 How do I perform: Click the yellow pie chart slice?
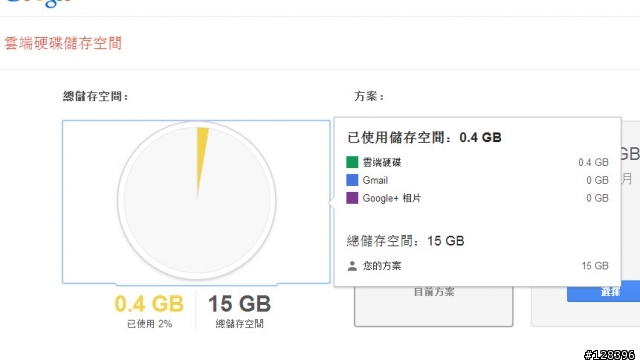202,159
